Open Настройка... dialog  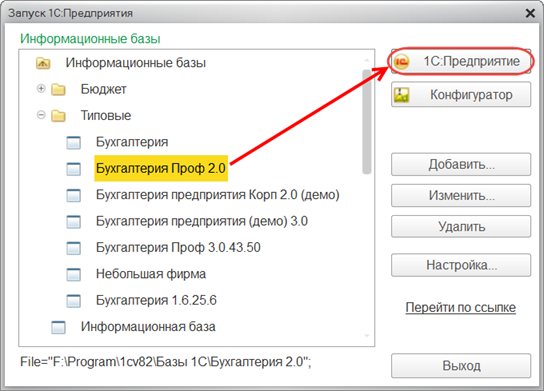[x=461, y=265]
